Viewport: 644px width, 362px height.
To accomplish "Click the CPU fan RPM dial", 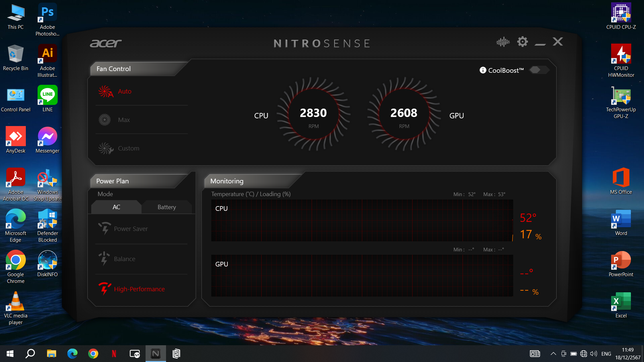I will (x=313, y=114).
